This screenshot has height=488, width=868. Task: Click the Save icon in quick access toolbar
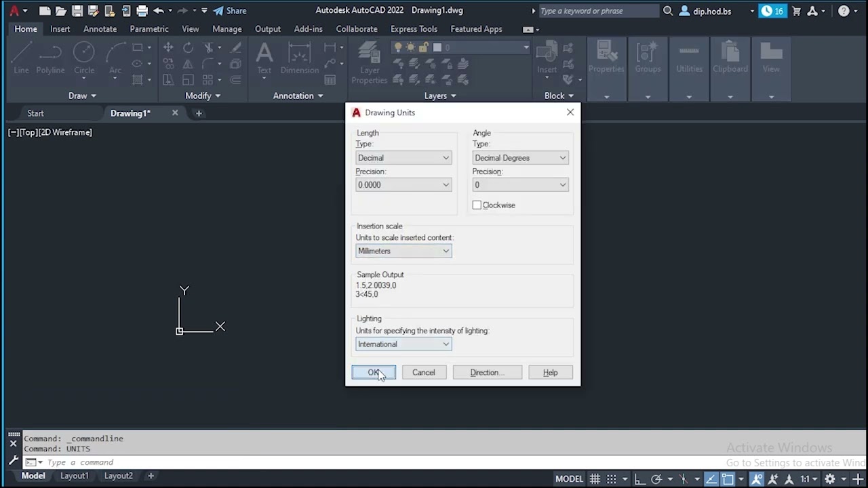[x=77, y=11]
